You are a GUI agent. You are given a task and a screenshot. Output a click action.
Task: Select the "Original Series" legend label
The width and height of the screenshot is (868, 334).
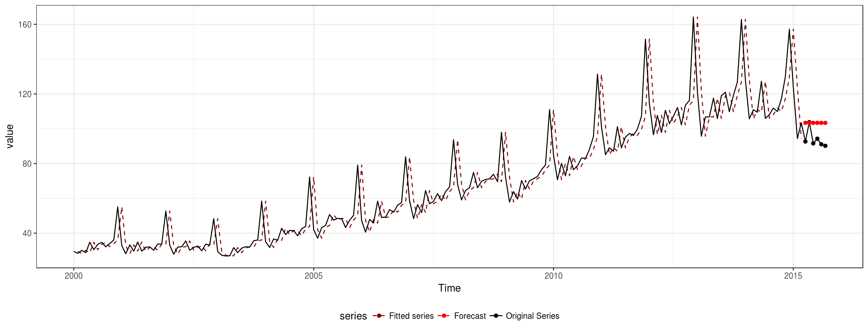point(532,316)
